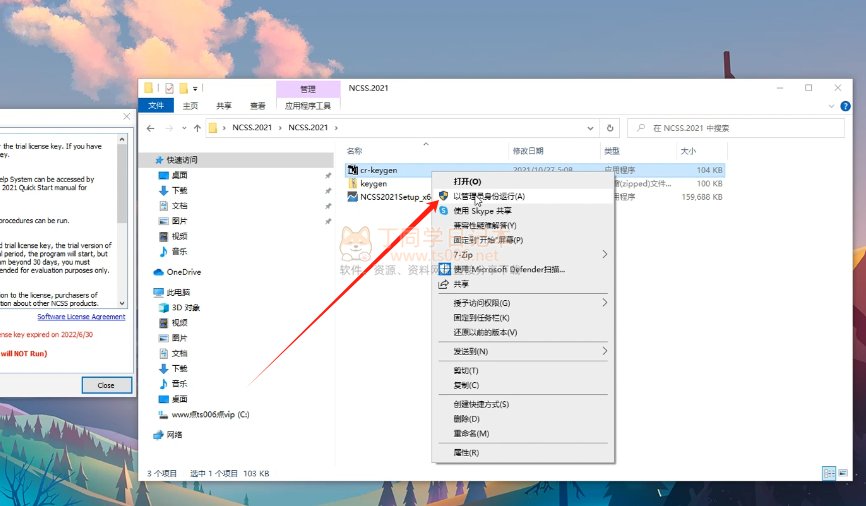Click the Microsoft Defender shield icon
The height and width of the screenshot is (506, 866).
444,269
